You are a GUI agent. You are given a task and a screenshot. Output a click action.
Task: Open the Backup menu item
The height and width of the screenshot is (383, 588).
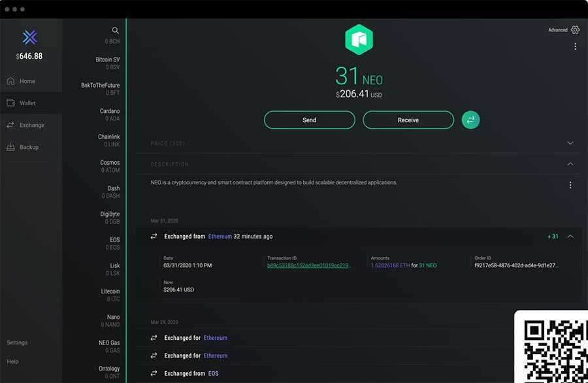[x=31, y=147]
